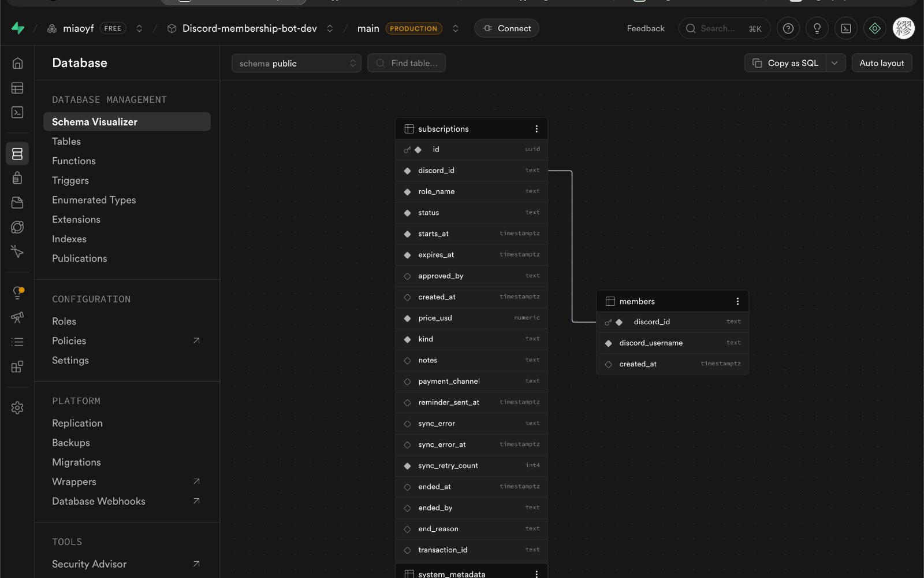Screen dimensions: 924x578
Task: Open Publications menu item
Action: [80, 259]
